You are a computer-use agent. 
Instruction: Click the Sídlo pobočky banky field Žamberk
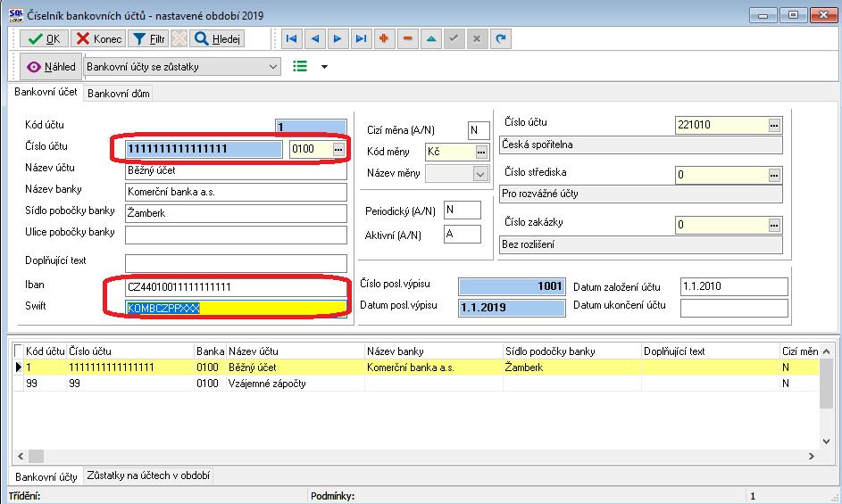(236, 213)
